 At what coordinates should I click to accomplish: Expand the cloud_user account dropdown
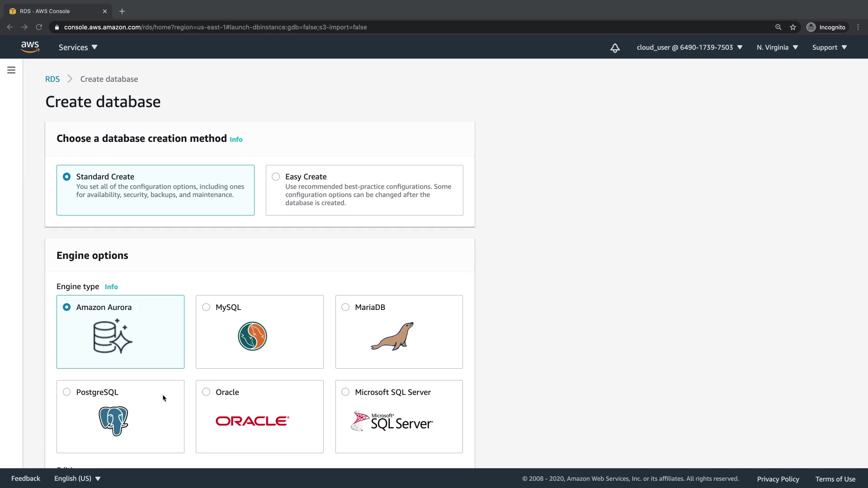(x=689, y=47)
